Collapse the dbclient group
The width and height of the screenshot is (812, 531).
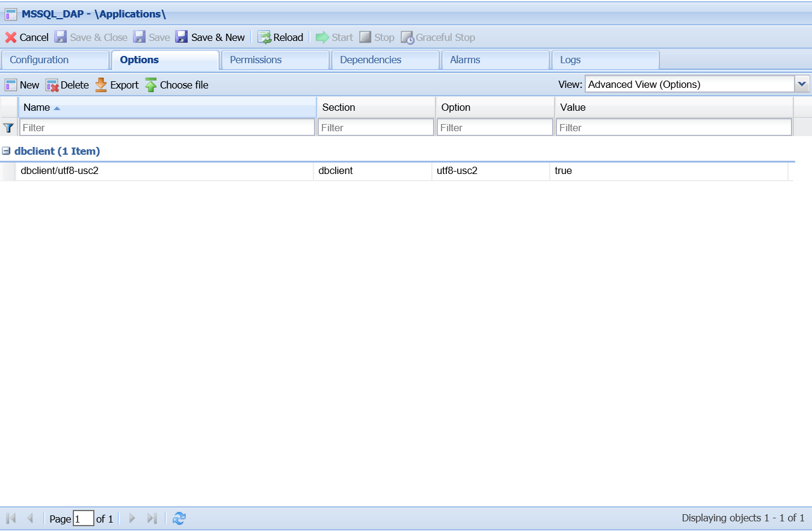[6, 151]
